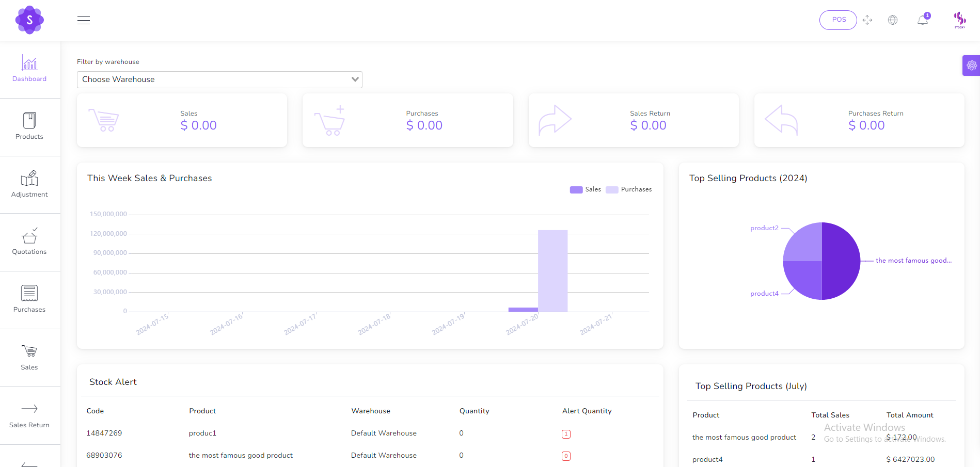Image resolution: width=980 pixels, height=467 pixels.
Task: Open the language globe icon
Action: pyautogui.click(x=893, y=20)
